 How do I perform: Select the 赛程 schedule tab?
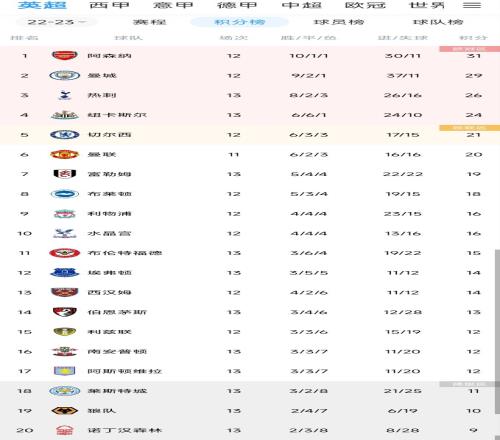coord(149,22)
